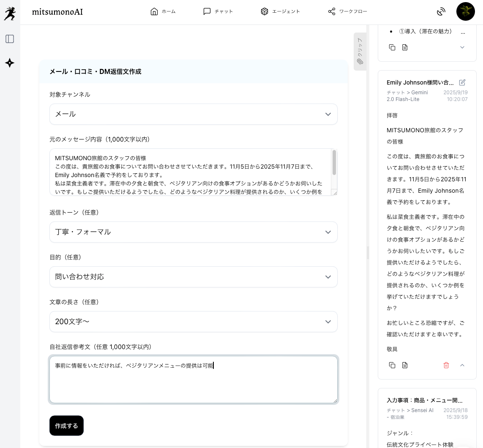Open the 対象チャンネル dropdown showing メール
Screen dimensions: 483x448
click(193, 114)
